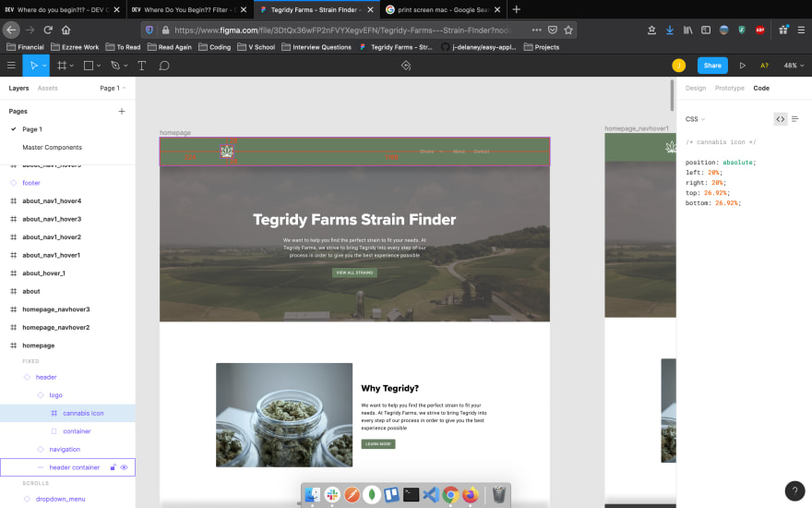This screenshot has height=508, width=812.
Task: Open j-delaney/easy-appl bookmark
Action: [479, 47]
